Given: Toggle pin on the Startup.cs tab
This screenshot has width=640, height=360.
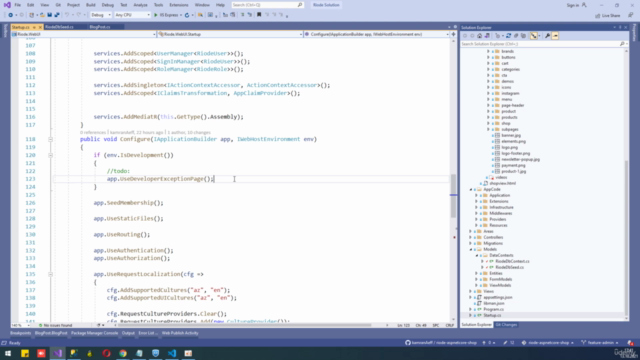Looking at the screenshot, I should point(34,27).
